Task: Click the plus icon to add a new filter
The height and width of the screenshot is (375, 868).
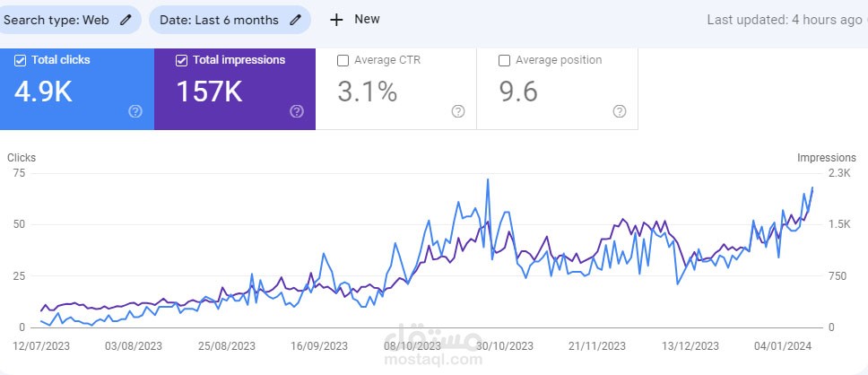Action: click(x=336, y=20)
